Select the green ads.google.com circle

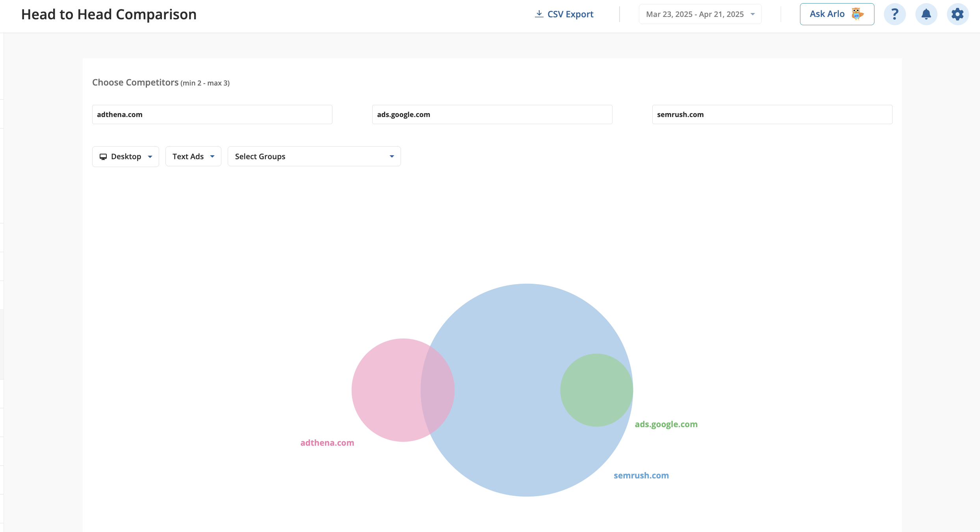click(x=597, y=390)
